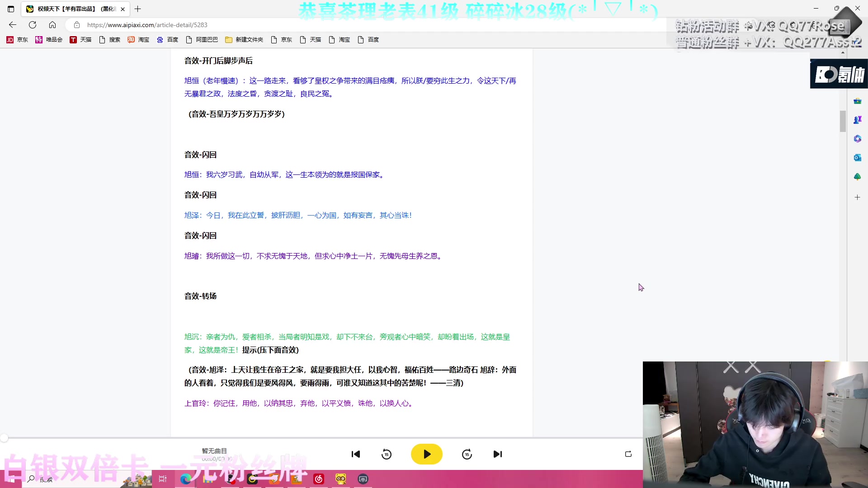868x488 pixels.
Task: Open the first 京东 JD bookmark
Action: 17,40
